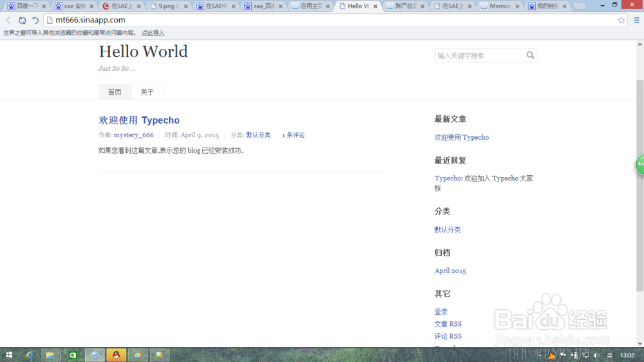The height and width of the screenshot is (362, 644).
Task: Click the page vertical scrollbar thumb
Action: pos(640,186)
